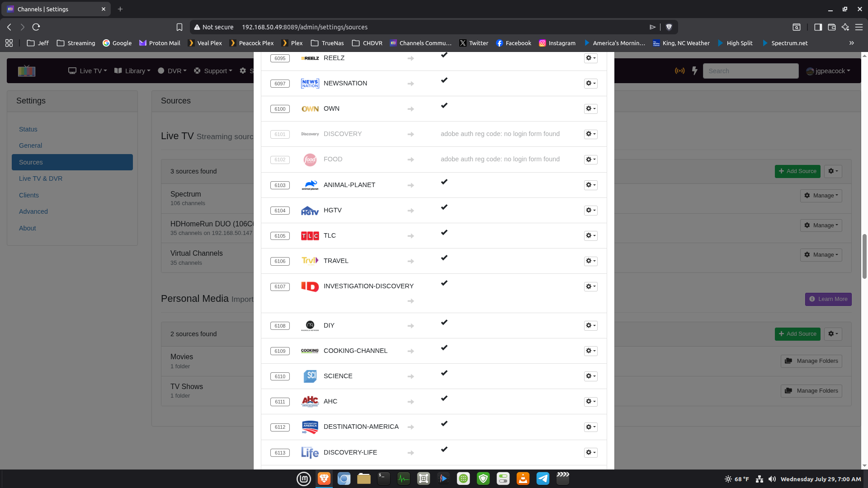Click the Brave share/send icon in the address bar
The height and width of the screenshot is (488, 868).
[652, 27]
